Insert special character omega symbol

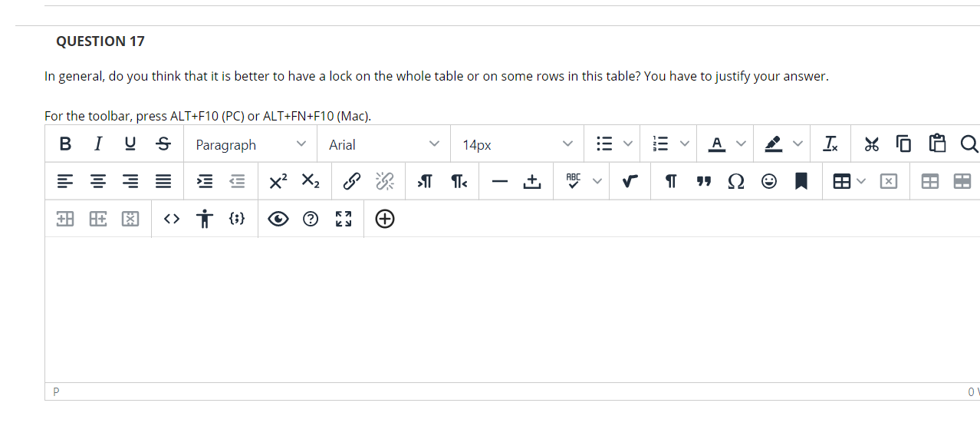[735, 182]
